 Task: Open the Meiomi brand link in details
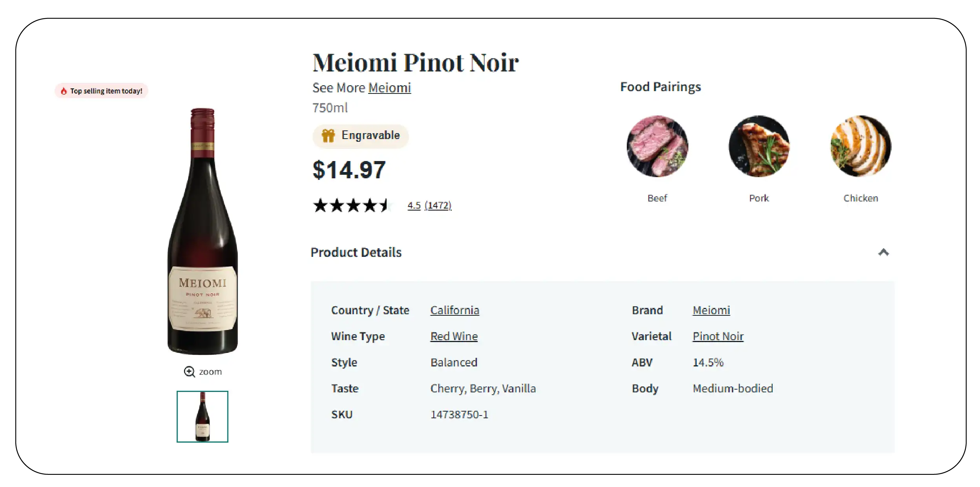[711, 310]
